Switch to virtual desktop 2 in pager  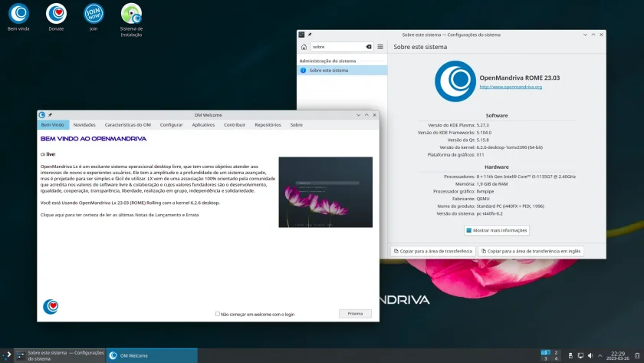(556, 353)
